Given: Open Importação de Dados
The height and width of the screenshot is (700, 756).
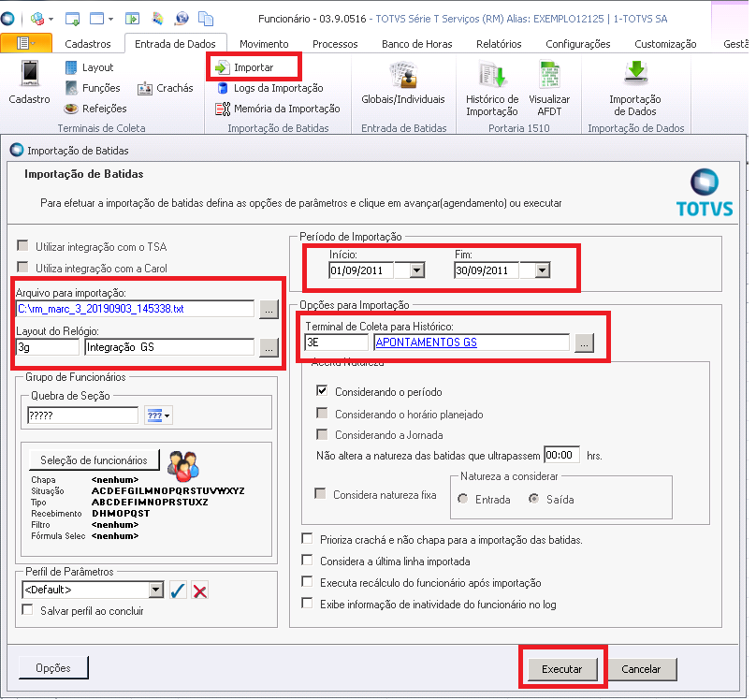Looking at the screenshot, I should (635, 88).
